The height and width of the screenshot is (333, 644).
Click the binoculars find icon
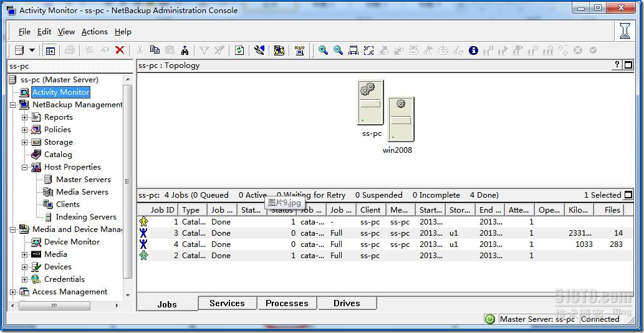pos(185,50)
